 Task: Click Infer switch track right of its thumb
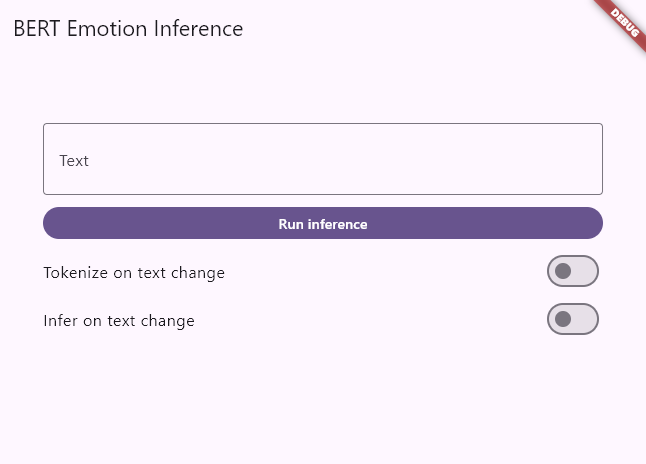point(585,320)
